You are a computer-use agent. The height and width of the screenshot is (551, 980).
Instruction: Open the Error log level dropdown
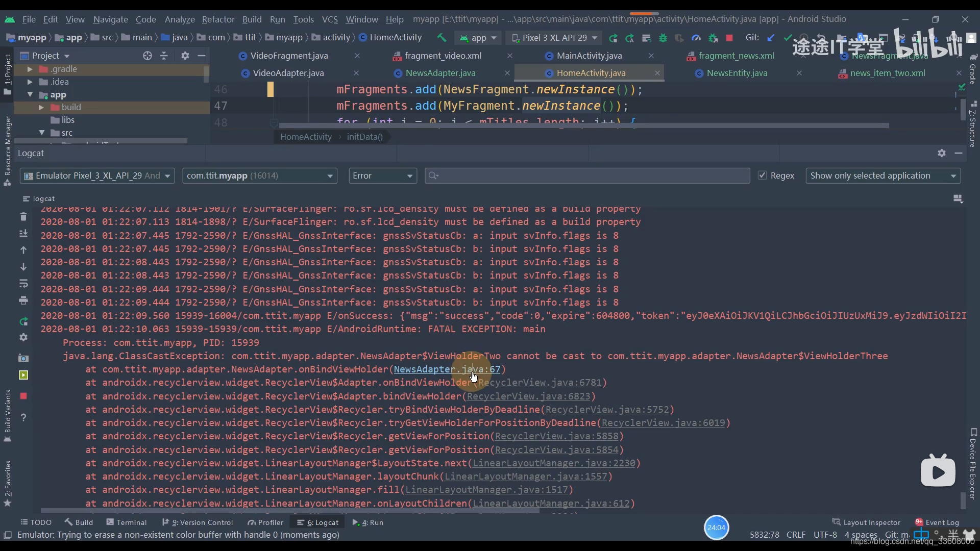pyautogui.click(x=382, y=176)
